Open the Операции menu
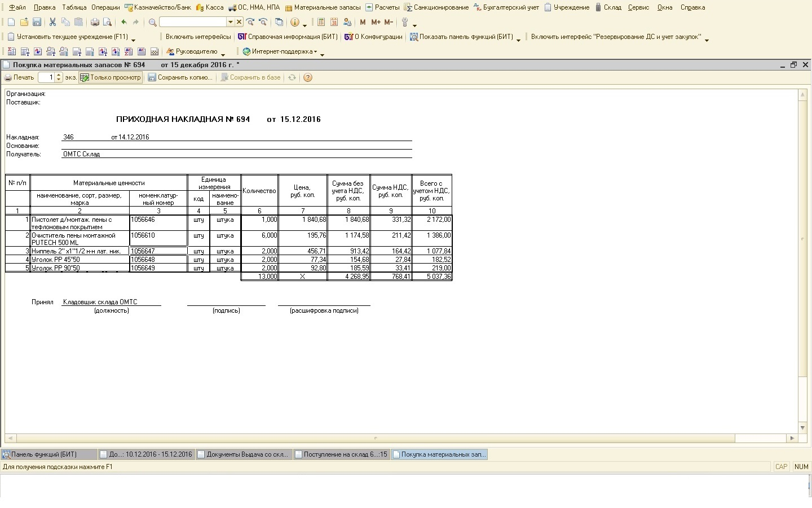 (x=105, y=7)
